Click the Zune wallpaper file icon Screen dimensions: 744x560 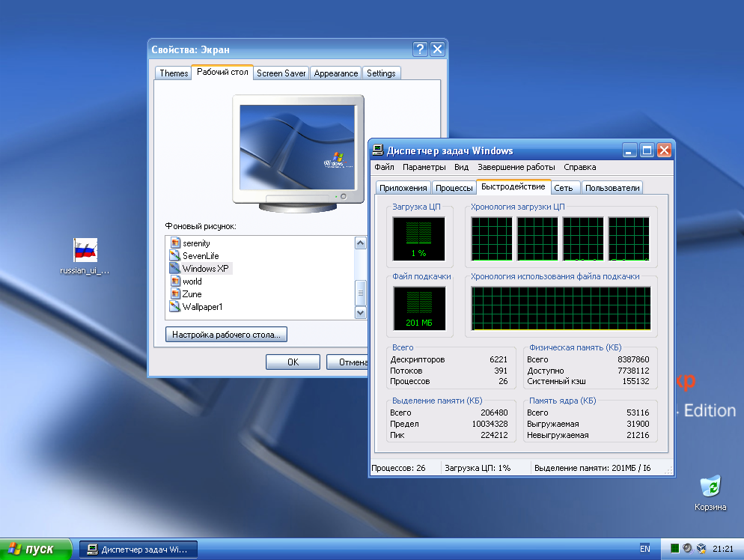175,293
